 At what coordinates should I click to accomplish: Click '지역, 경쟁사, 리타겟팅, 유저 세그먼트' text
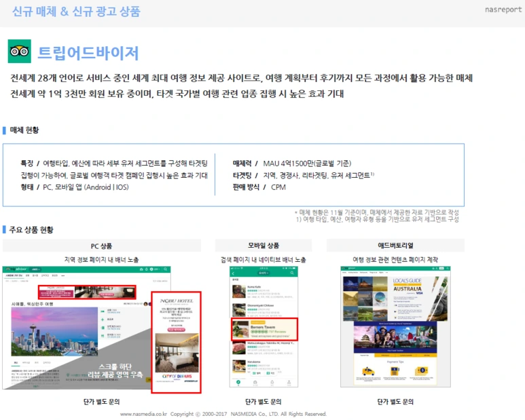(316, 175)
